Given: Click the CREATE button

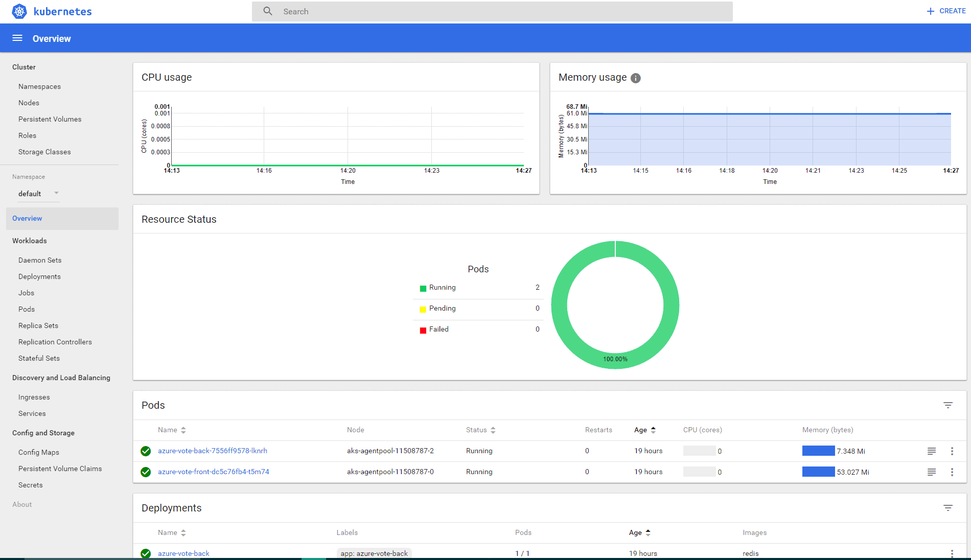Looking at the screenshot, I should [x=946, y=11].
